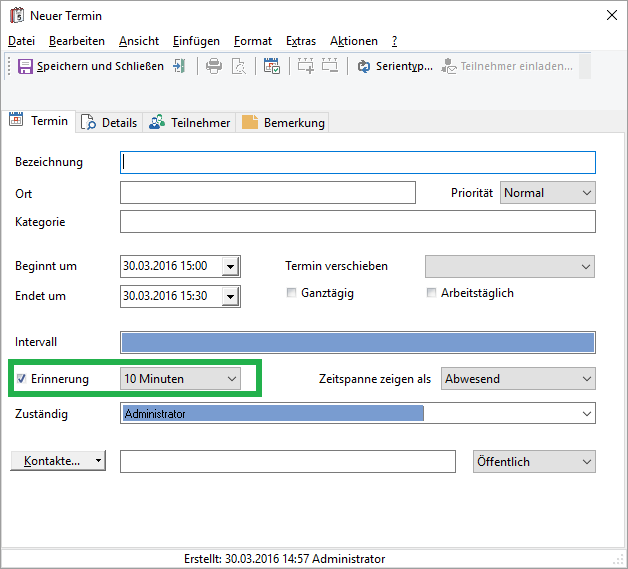Screen dimensions: 628x569
Task: Open the Einfügen menu
Action: point(196,41)
